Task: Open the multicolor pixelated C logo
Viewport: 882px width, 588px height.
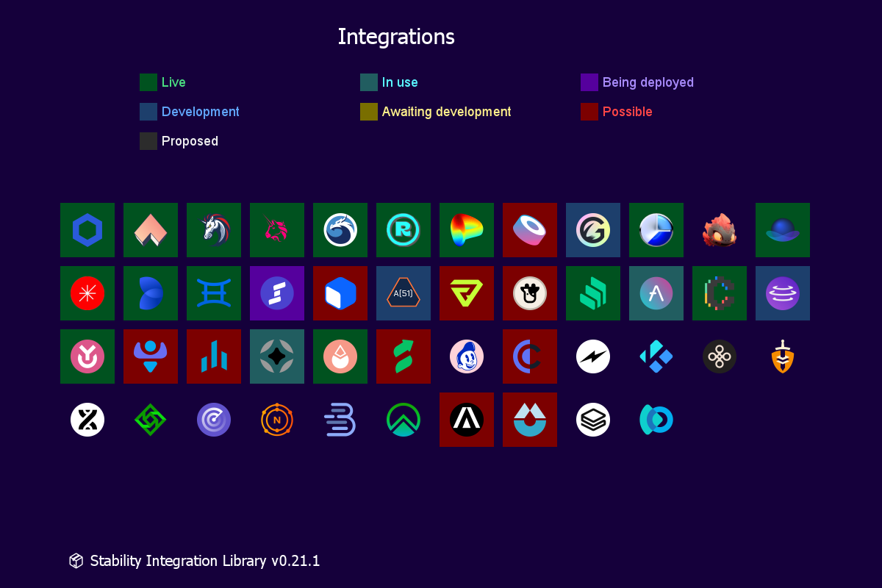Action: pyautogui.click(x=720, y=293)
